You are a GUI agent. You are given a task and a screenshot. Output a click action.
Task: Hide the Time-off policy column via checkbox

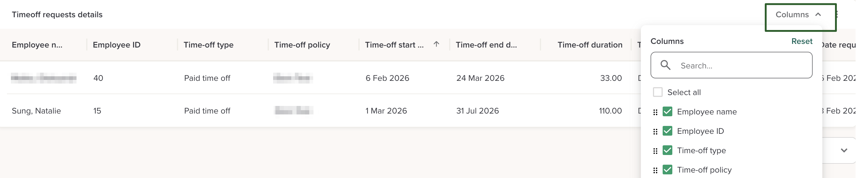coord(667,170)
